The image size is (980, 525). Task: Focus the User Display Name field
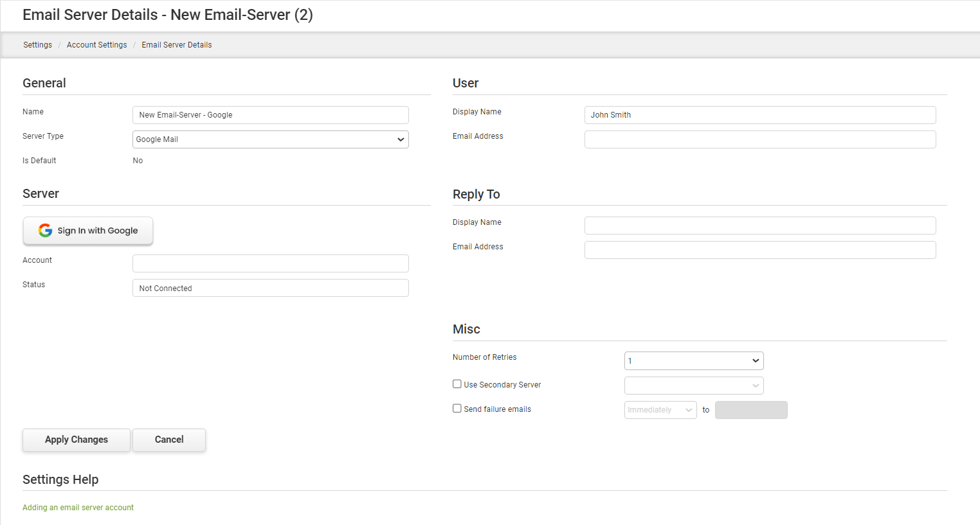pyautogui.click(x=760, y=115)
